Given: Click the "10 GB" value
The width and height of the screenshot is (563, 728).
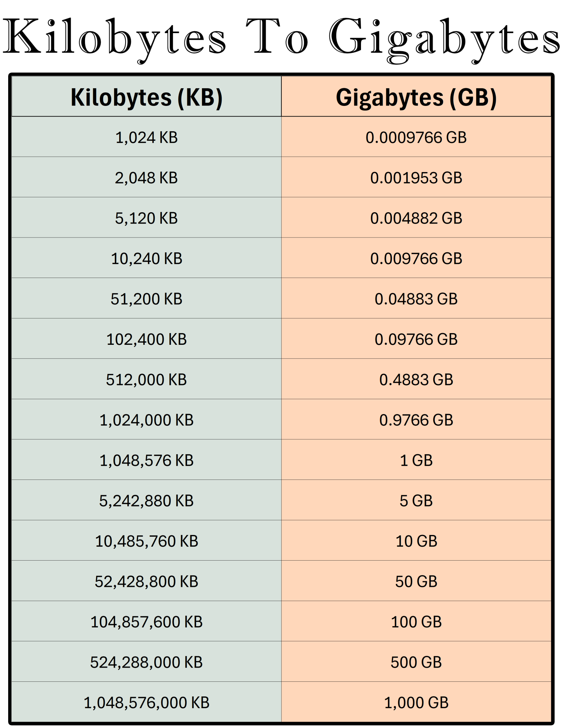Looking at the screenshot, I should (416, 541).
